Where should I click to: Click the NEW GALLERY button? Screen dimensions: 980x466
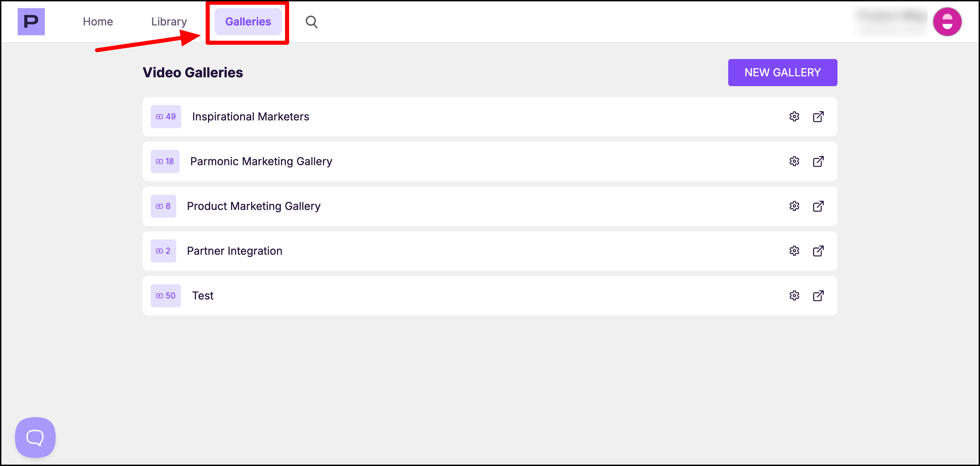tap(782, 72)
